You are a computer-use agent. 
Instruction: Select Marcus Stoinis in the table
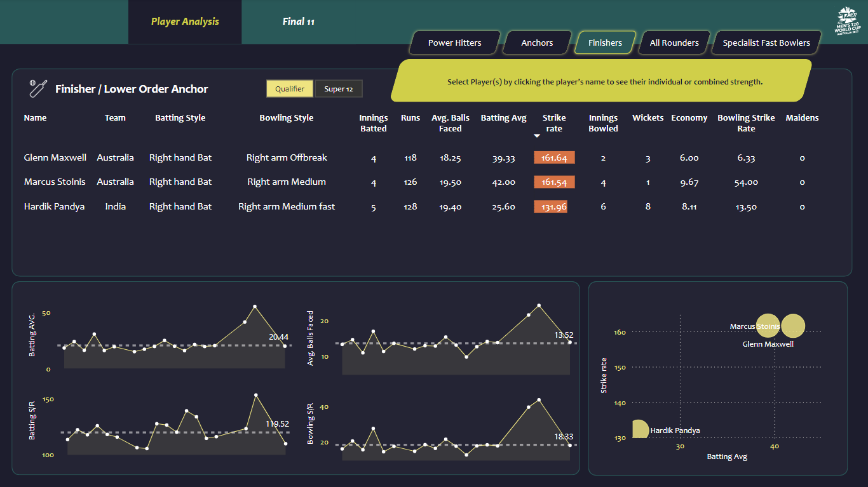point(55,182)
